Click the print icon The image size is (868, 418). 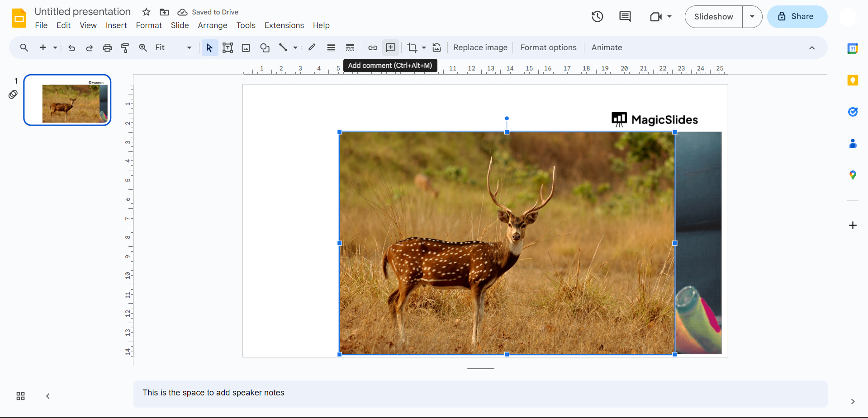107,48
